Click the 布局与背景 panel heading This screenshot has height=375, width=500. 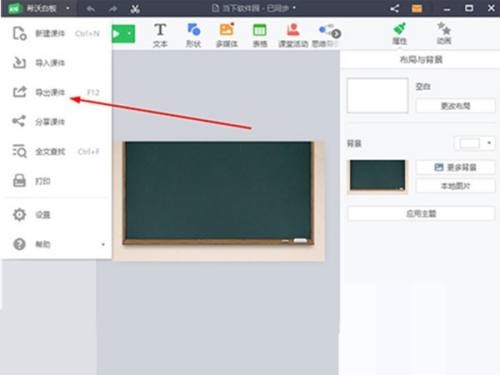point(421,60)
